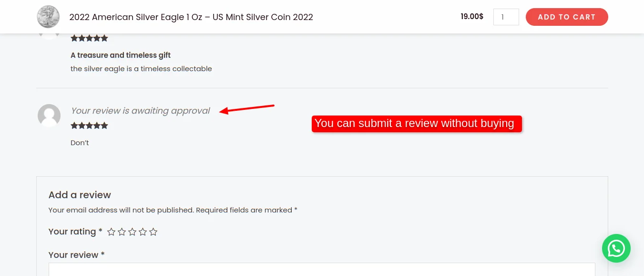The height and width of the screenshot is (276, 644).
Task: Give a one-star rating
Action: pyautogui.click(x=111, y=232)
